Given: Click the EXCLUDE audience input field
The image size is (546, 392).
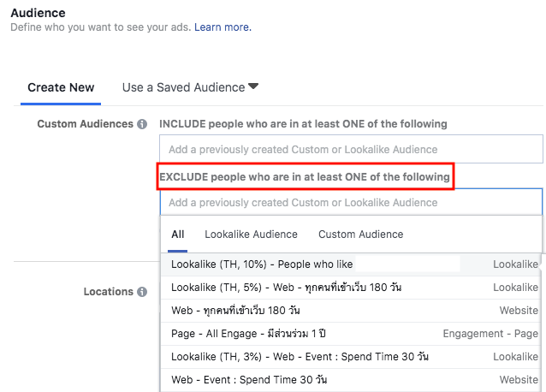Looking at the screenshot, I should (x=351, y=203).
